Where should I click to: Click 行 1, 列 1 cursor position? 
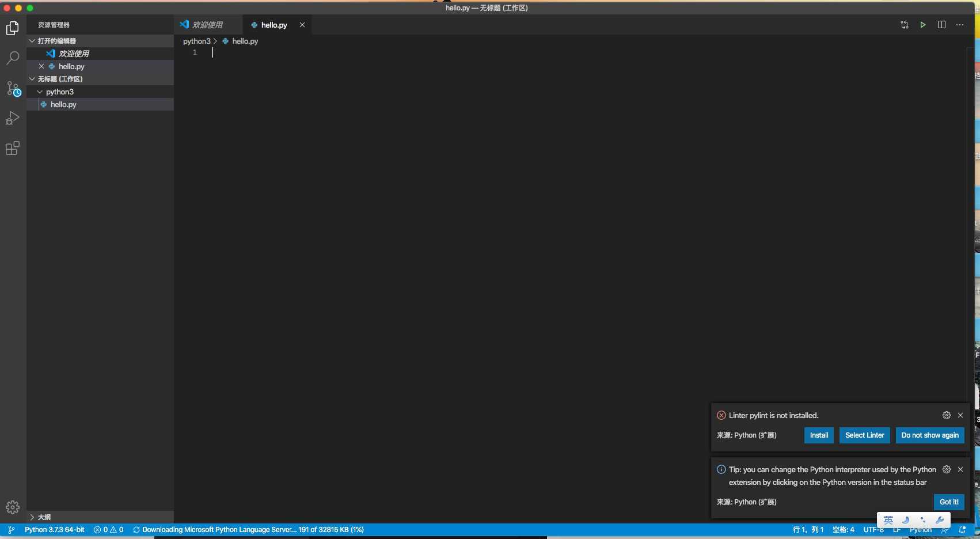pos(808,530)
